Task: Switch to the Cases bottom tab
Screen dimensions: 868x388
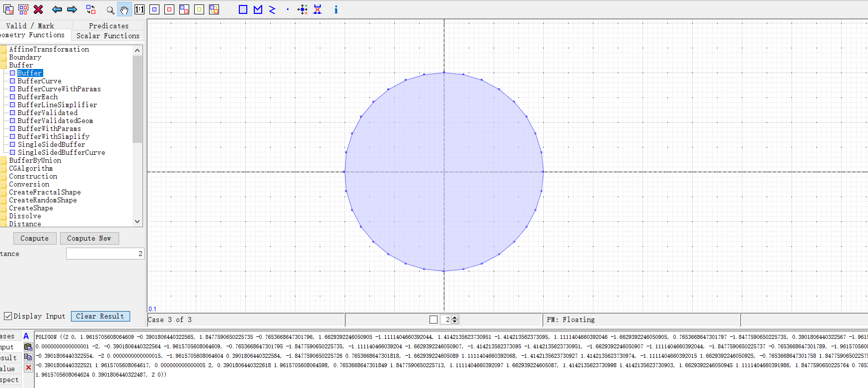Action: [10, 336]
